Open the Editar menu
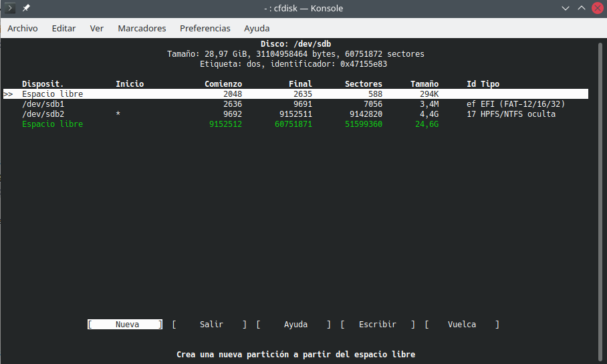 64,28
